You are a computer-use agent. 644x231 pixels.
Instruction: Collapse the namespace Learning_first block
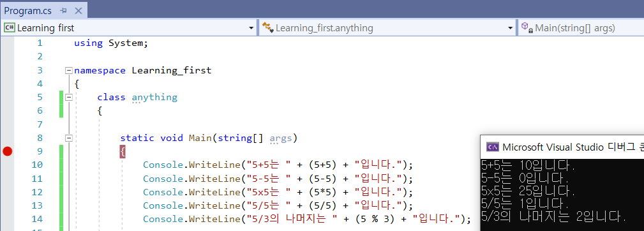tap(68, 71)
